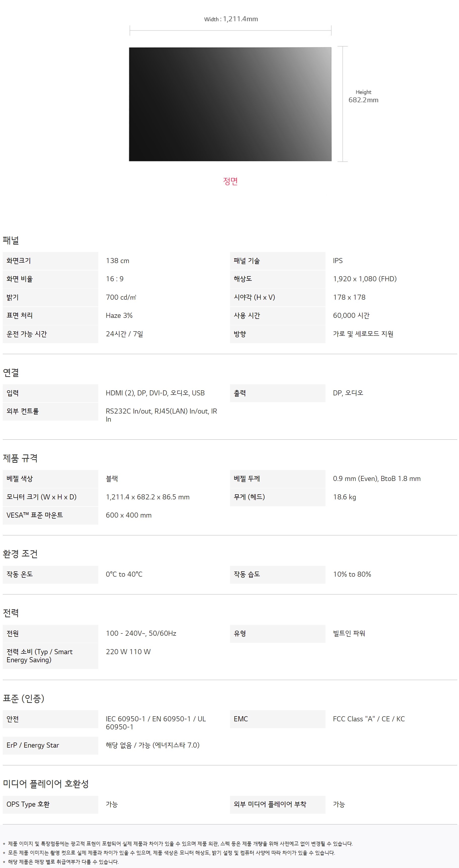Click the 베젤 두께 spec label cell
459x868 pixels.
tap(277, 479)
